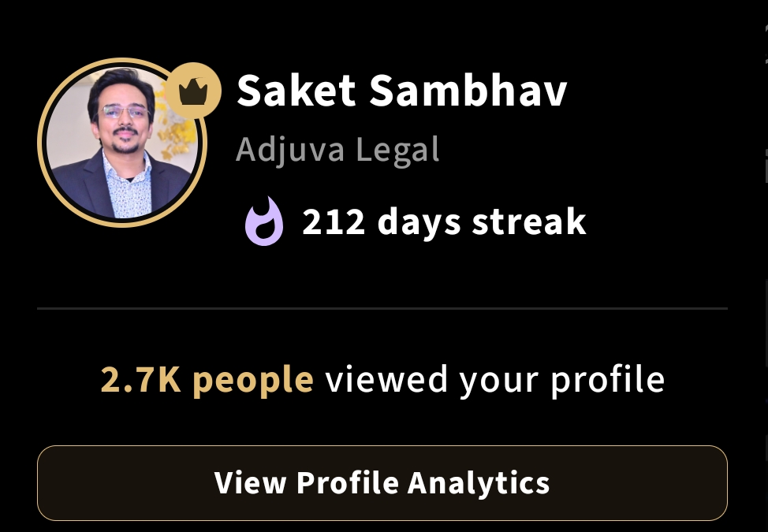Click the word 'Analytics' on the button

click(479, 483)
